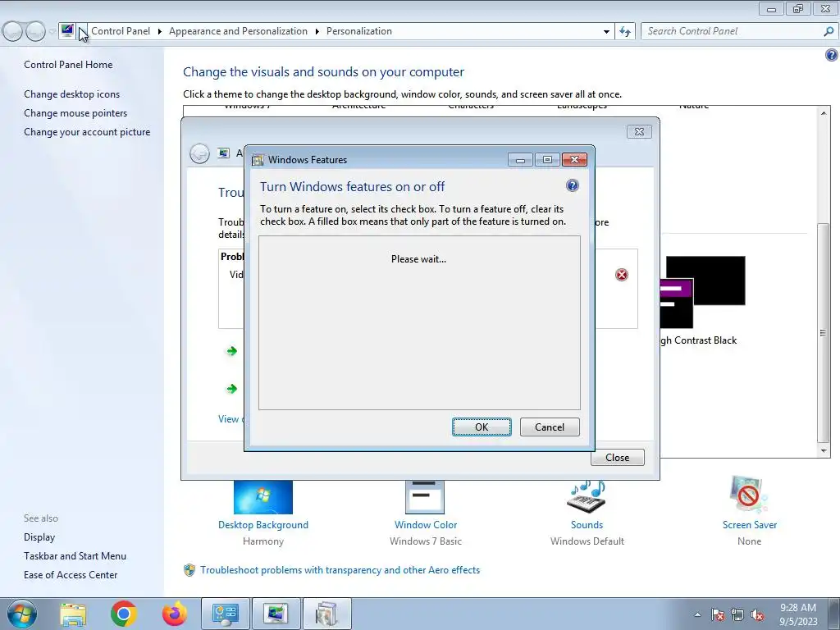Open Personalization help button
840x630 pixels.
pyautogui.click(x=832, y=55)
